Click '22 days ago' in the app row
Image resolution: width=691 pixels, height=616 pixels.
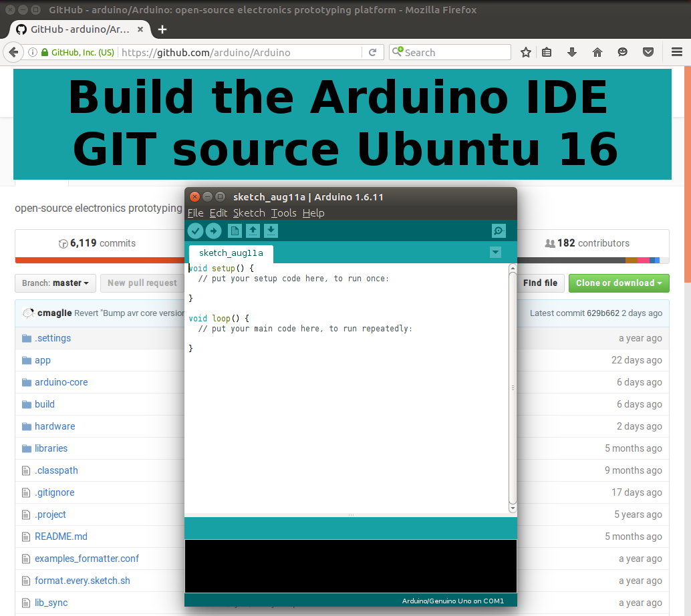(636, 360)
